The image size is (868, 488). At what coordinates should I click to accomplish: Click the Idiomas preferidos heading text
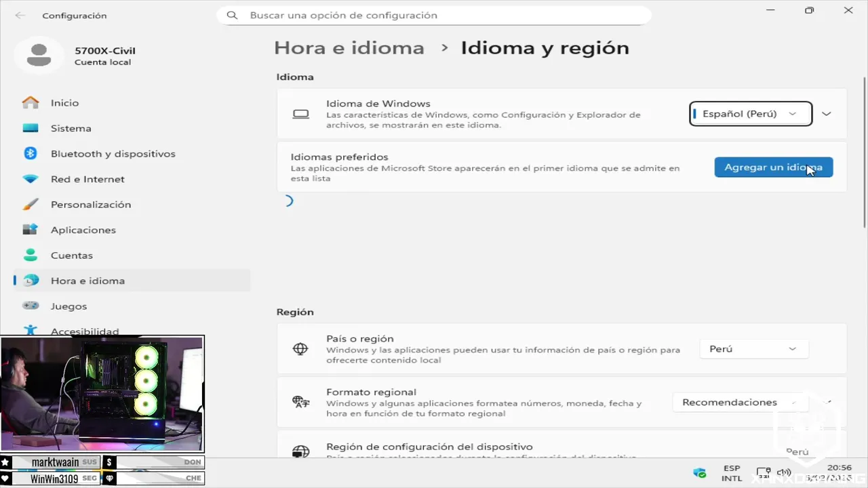pos(339,157)
